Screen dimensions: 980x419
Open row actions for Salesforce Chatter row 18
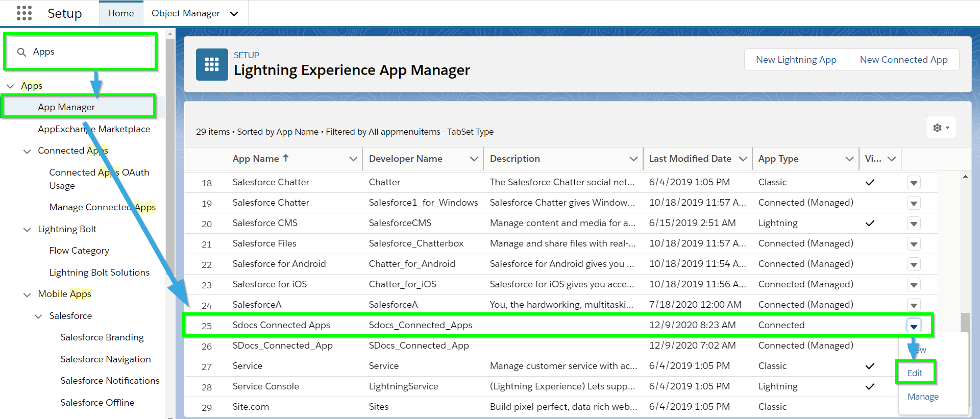click(x=914, y=183)
